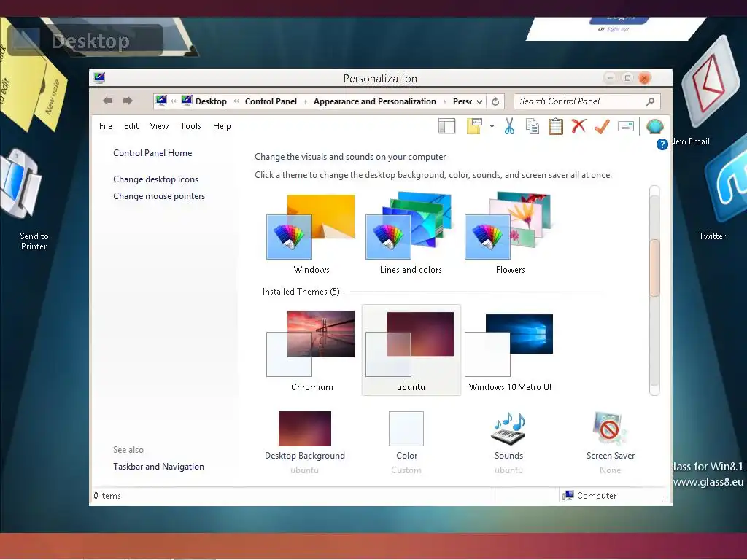Copy using the two-pages icon
747x560 pixels.
(x=532, y=126)
